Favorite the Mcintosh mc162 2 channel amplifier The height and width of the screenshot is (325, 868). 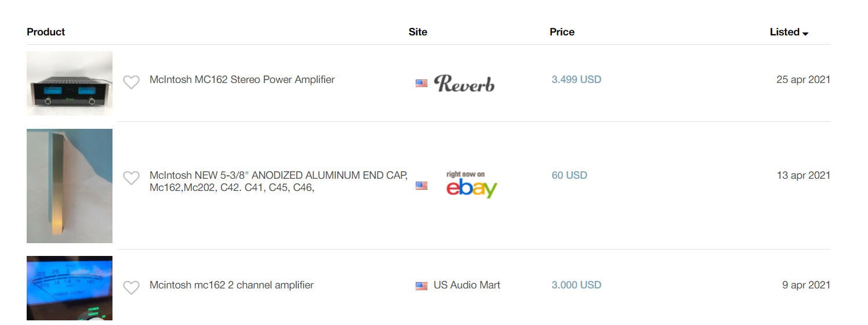pyautogui.click(x=132, y=287)
